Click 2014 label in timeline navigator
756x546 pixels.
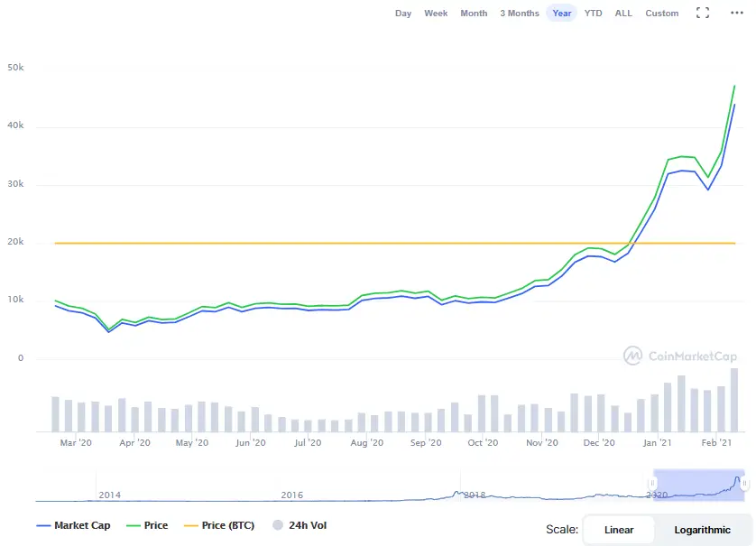109,495
